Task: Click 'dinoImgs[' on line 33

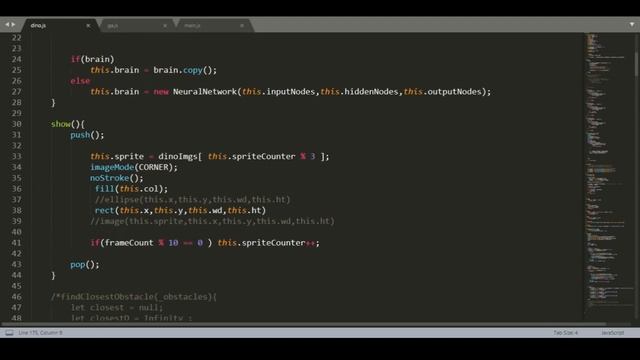Action: click(180, 157)
